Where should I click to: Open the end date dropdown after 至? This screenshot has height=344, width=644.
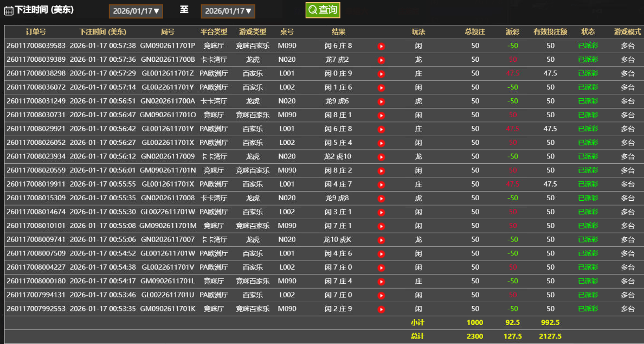point(228,11)
